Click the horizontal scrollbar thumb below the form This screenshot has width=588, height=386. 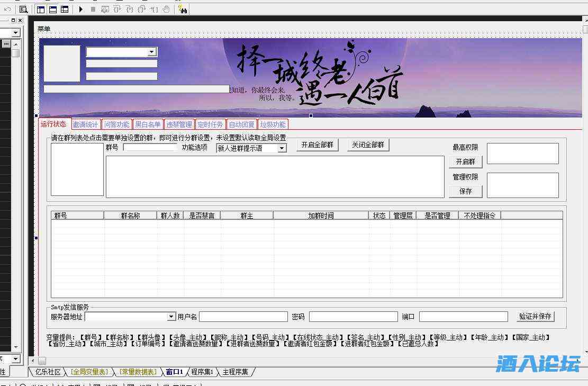[x=42, y=361]
